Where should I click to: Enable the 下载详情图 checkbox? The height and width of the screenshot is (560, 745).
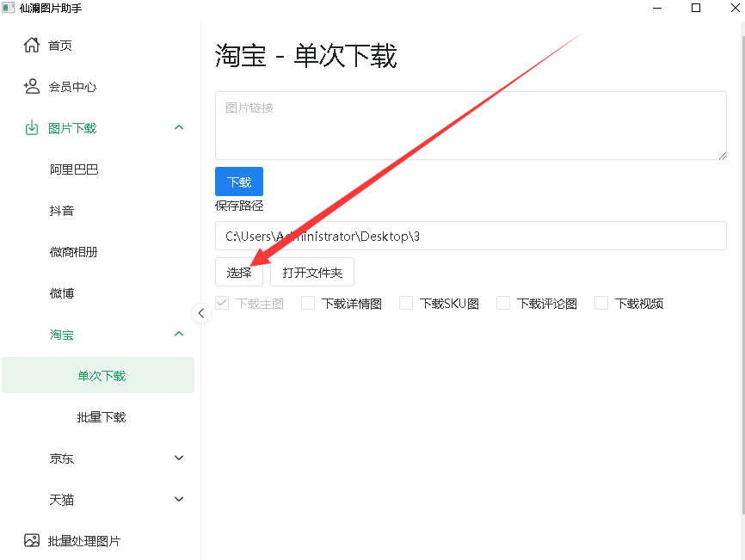coord(308,303)
